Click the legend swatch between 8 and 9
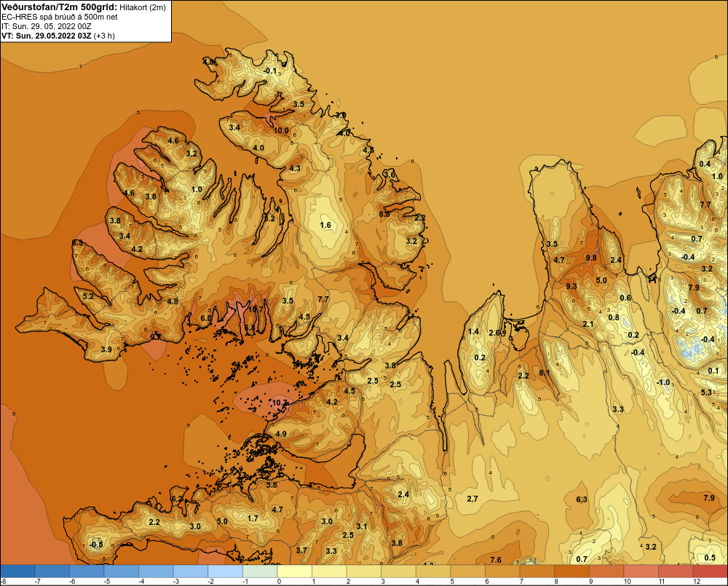This screenshot has width=728, height=586. click(x=571, y=571)
